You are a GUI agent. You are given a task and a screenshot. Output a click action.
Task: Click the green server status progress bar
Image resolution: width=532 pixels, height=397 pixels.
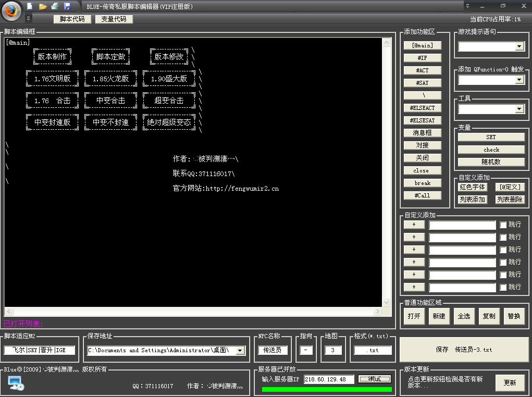(x=327, y=389)
